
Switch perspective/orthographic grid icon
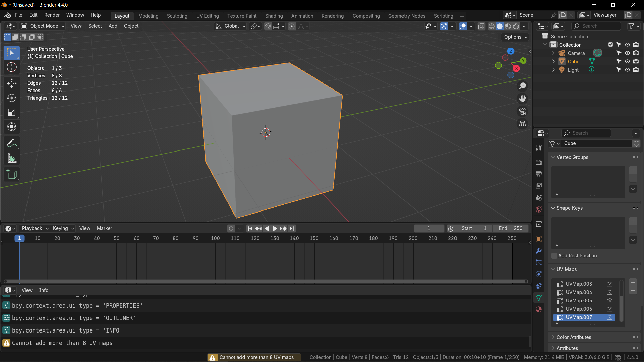(x=522, y=124)
